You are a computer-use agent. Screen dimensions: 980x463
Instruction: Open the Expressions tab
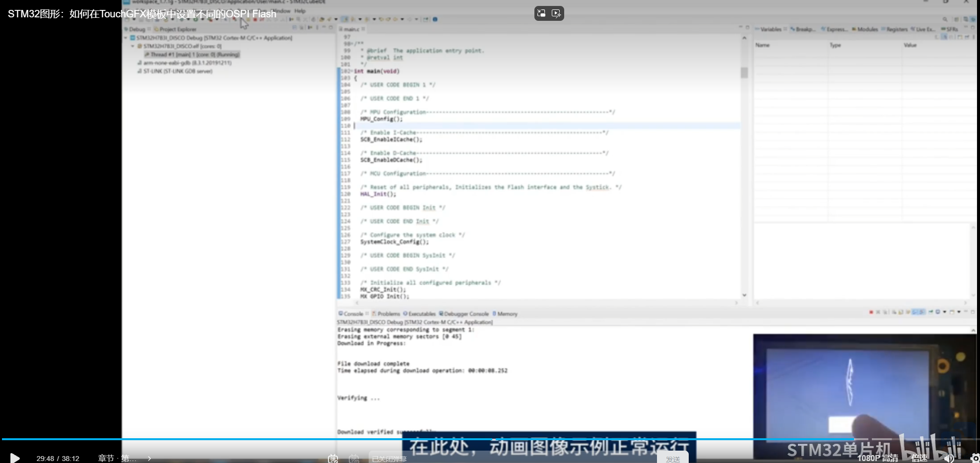834,29
